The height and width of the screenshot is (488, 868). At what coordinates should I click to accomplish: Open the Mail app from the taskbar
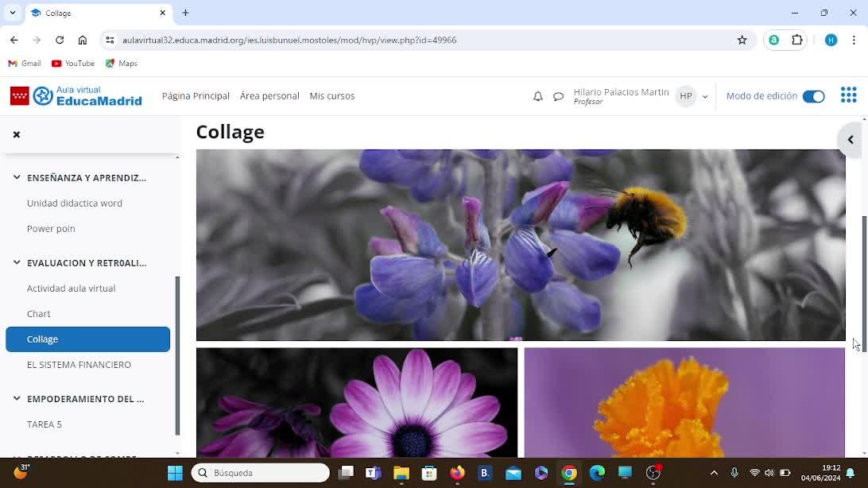click(513, 473)
